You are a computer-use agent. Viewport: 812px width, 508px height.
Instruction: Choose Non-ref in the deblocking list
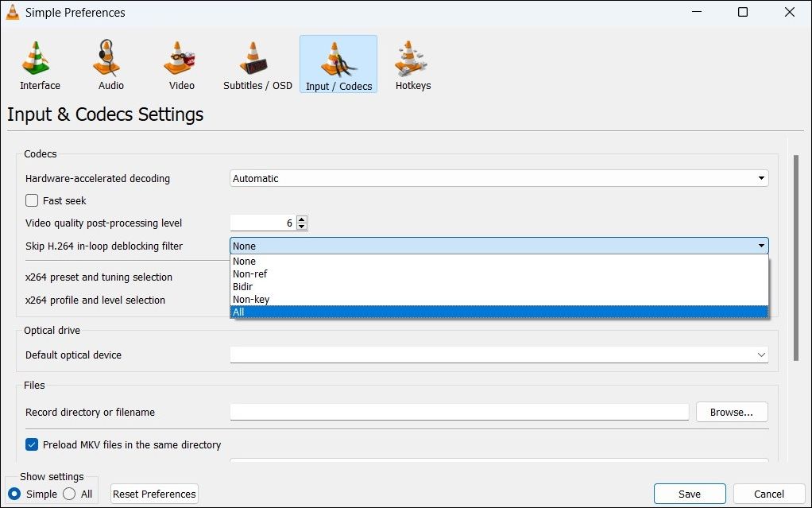(x=499, y=273)
